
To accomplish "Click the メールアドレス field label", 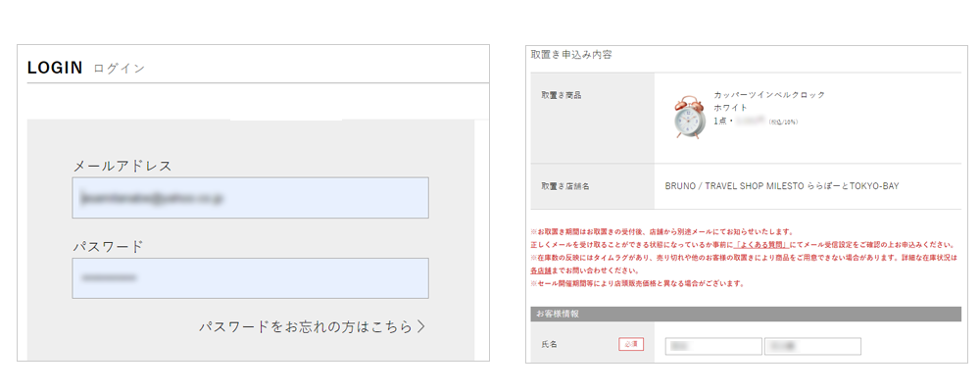I will click(122, 166).
